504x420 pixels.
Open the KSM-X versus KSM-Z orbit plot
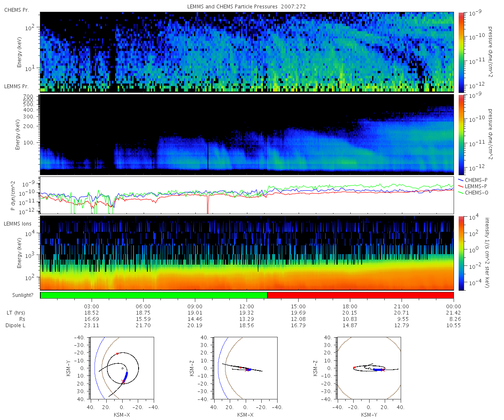coord(245,367)
